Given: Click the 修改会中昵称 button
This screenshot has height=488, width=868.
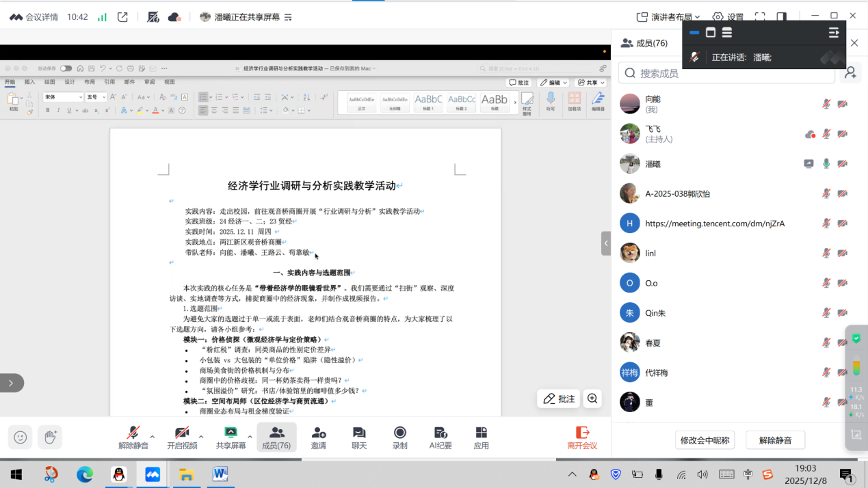Looking at the screenshot, I should (705, 440).
